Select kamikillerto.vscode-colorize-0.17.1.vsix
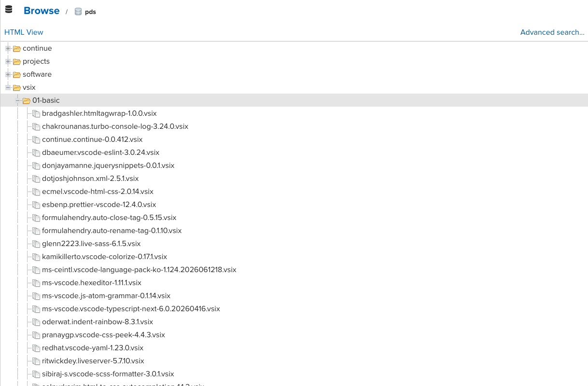Screen dimensions: 588x386 coord(104,257)
